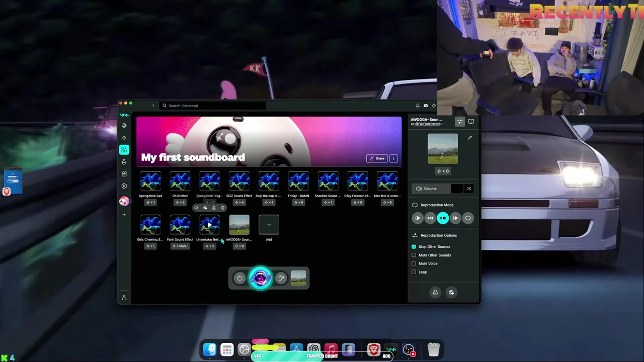Screen dimensions: 644x362
Task: Click the active voice avatar in control bar
Action: coord(260,278)
